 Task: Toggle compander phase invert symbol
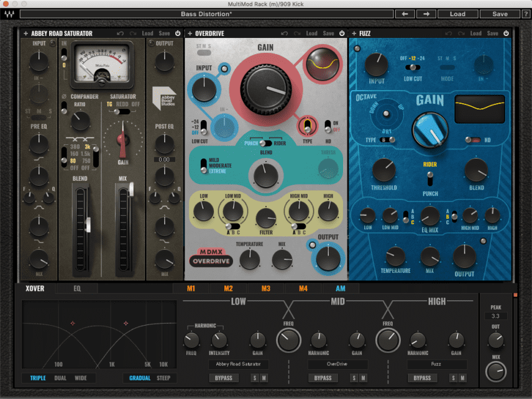(64, 96)
